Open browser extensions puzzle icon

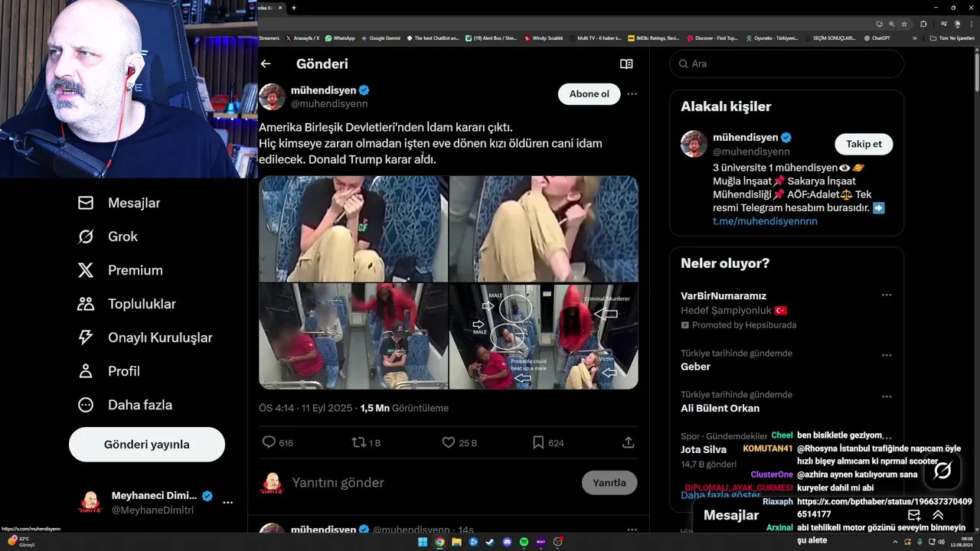coord(923,24)
